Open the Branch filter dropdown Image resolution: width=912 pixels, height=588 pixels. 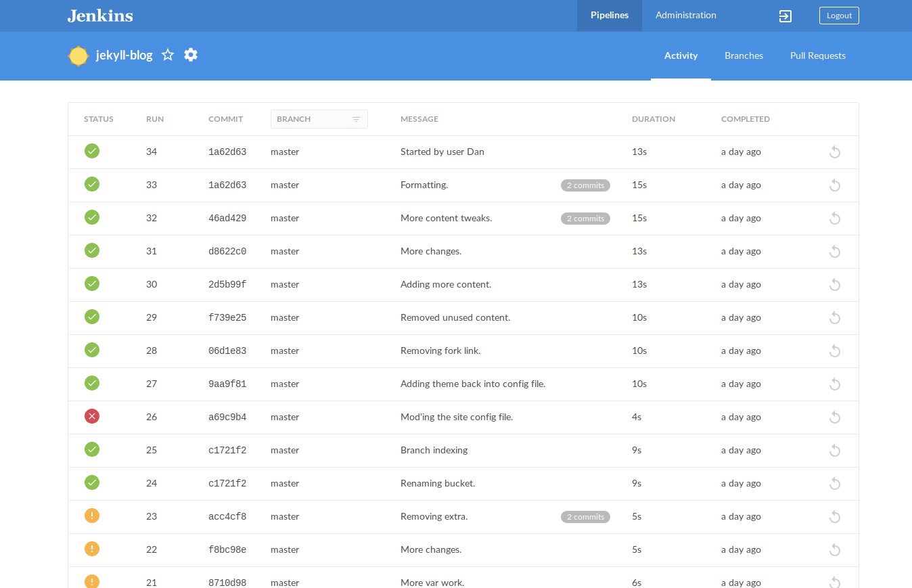pos(319,119)
